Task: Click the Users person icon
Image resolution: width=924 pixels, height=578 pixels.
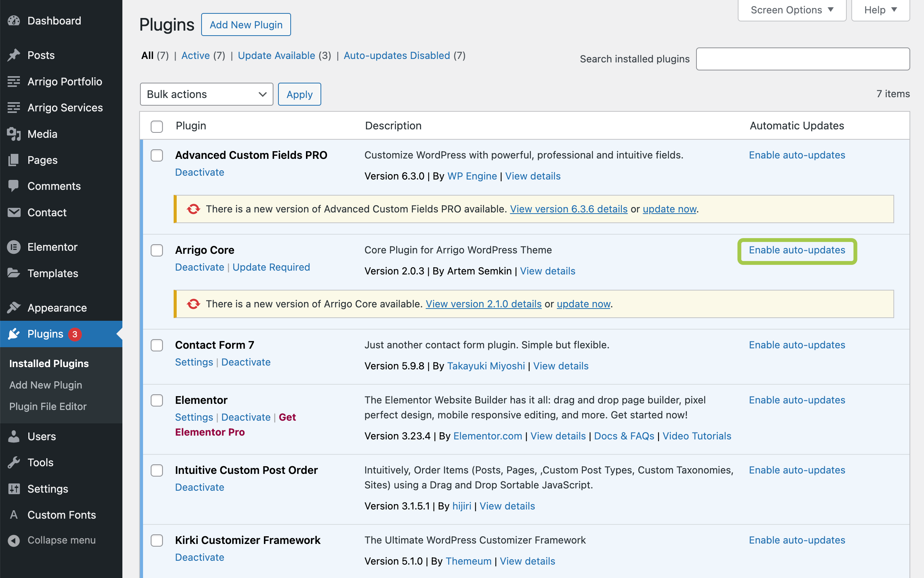Action: (x=14, y=436)
